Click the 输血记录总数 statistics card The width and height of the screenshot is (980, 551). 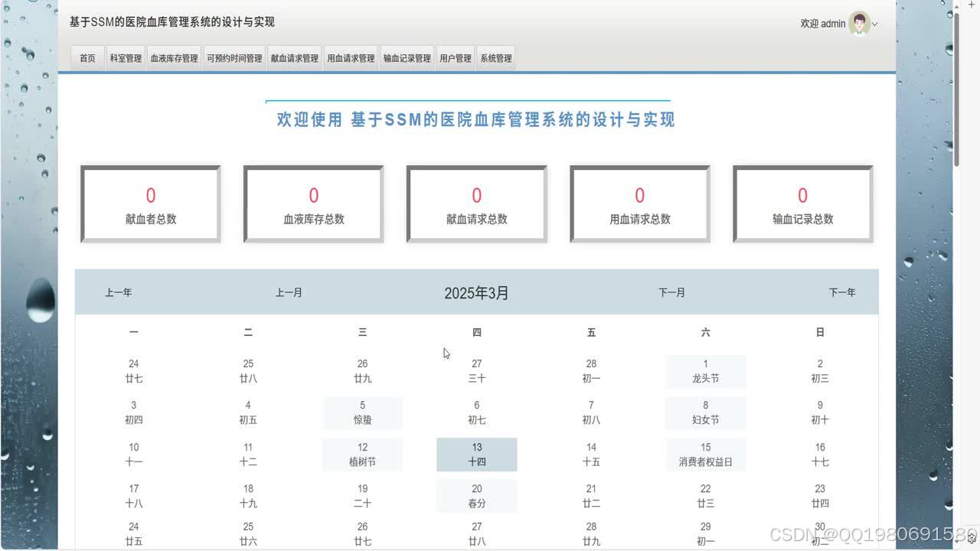point(802,203)
